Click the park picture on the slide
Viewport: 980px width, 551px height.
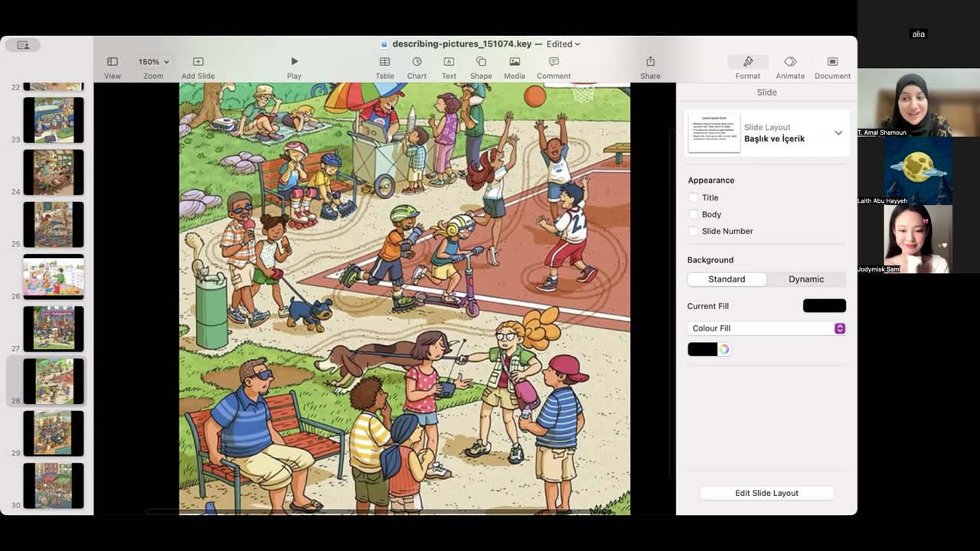[x=404, y=298]
